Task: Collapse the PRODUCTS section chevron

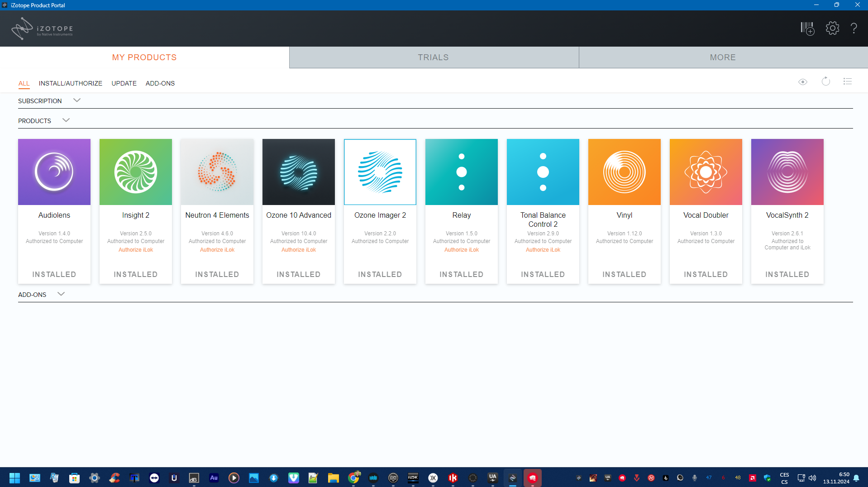Action: 66,120
